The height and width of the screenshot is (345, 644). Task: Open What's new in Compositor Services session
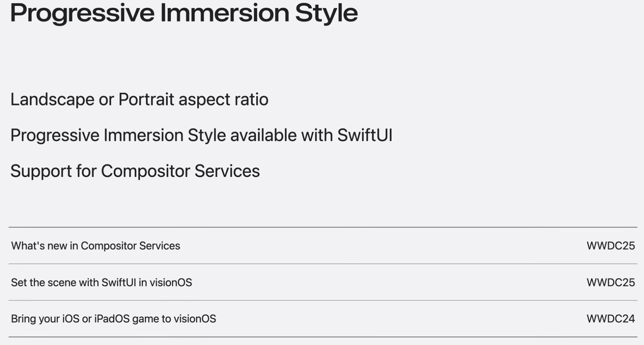coord(96,246)
